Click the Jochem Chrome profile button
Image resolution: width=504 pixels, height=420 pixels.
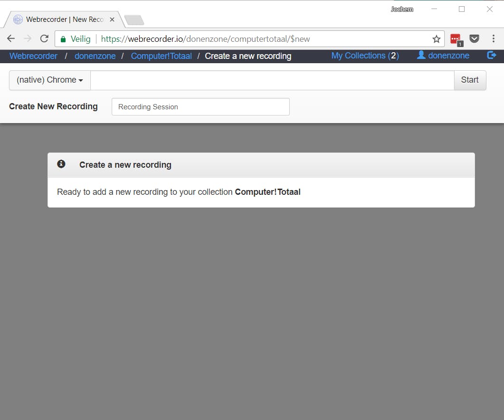point(402,10)
